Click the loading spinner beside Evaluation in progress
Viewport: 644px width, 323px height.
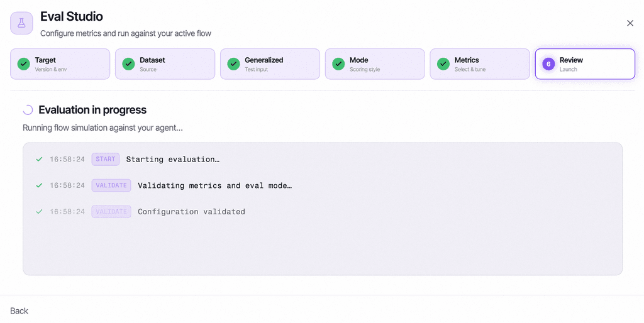(28, 110)
